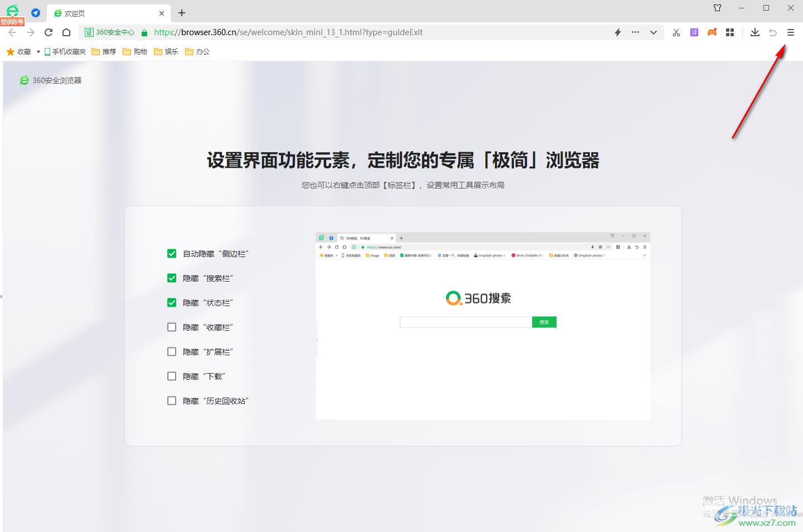The image size is (803, 532).
Task: Click the 360安全浏览器 page logo
Action: click(51, 80)
